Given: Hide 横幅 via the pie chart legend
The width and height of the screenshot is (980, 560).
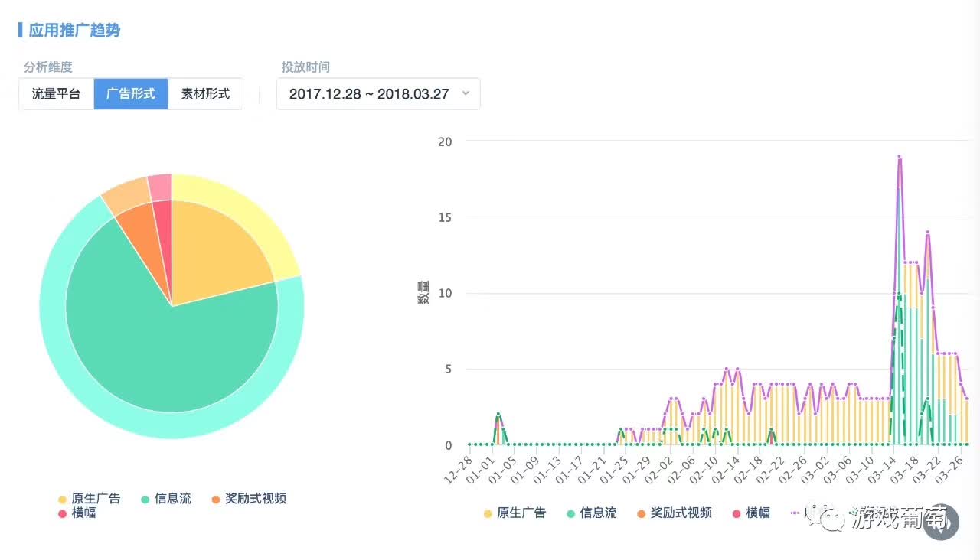Looking at the screenshot, I should (x=77, y=513).
